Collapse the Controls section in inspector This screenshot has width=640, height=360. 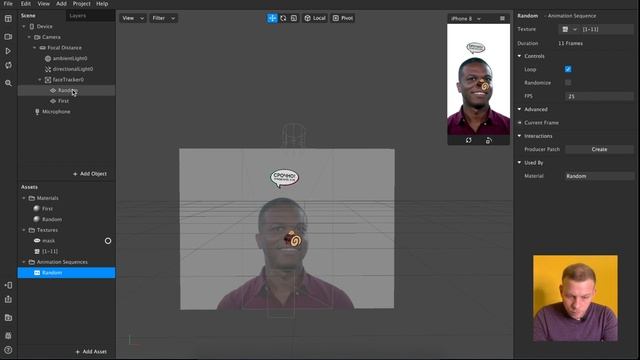[x=520, y=56]
